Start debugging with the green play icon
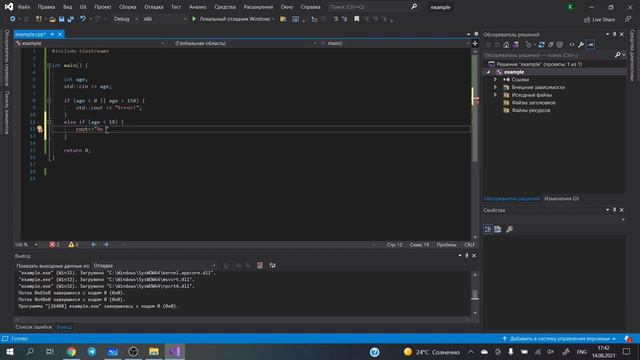This screenshot has width=640, height=360. tap(194, 19)
